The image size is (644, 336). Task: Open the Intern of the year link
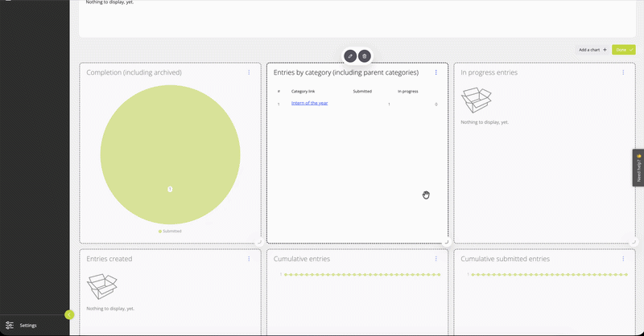coord(309,103)
